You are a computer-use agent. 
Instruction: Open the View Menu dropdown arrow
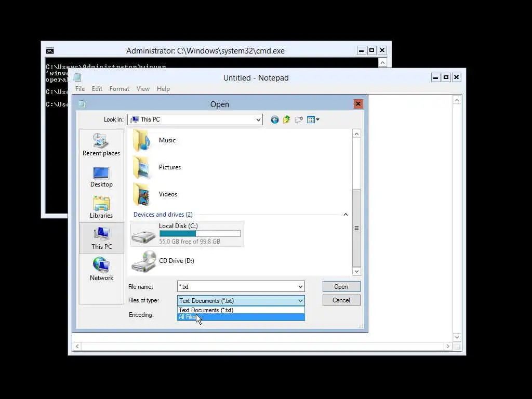(x=317, y=119)
